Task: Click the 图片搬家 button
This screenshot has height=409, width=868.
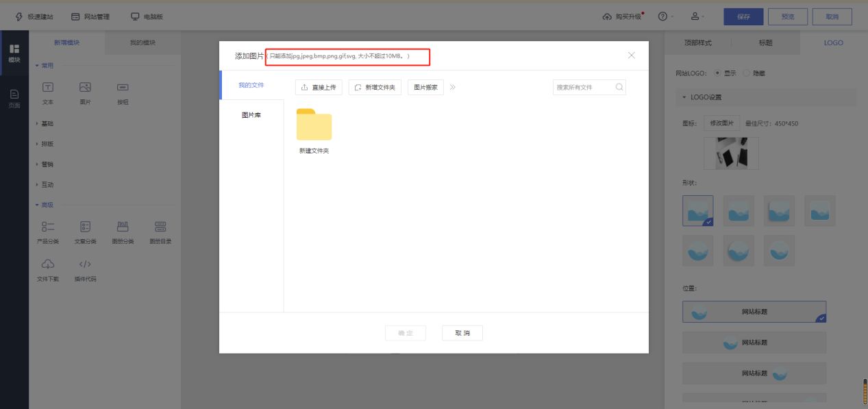Action: click(x=425, y=88)
